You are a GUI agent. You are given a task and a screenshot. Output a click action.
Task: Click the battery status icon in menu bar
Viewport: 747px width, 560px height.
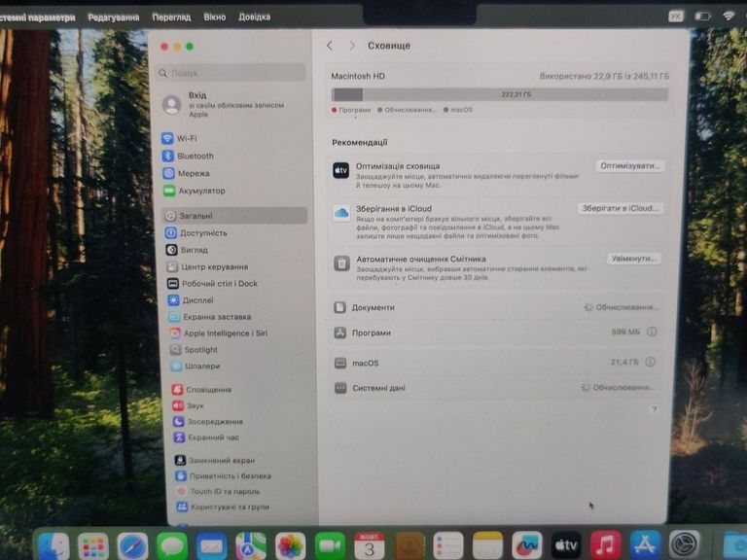pyautogui.click(x=702, y=17)
